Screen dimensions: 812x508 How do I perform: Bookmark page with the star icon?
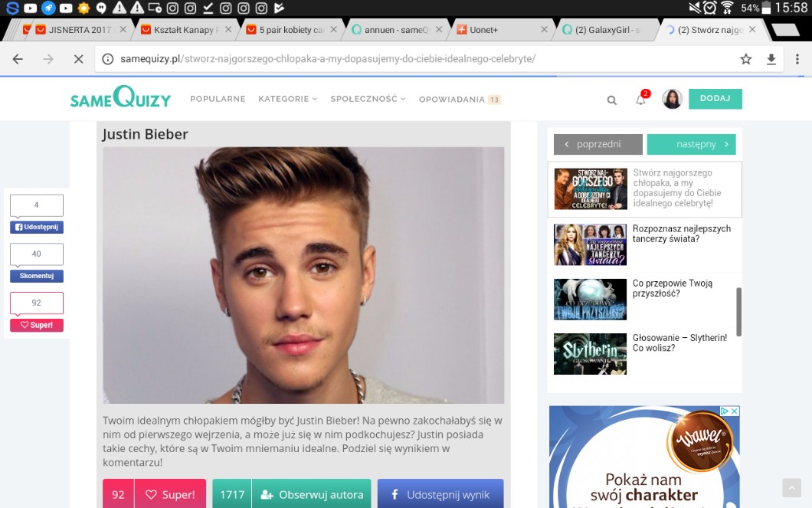[x=745, y=59]
